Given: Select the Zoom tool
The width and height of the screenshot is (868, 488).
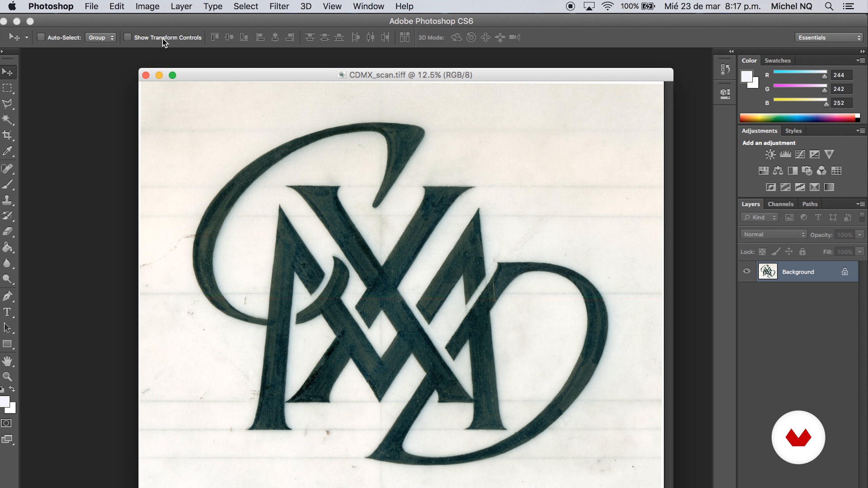Looking at the screenshot, I should (x=7, y=377).
